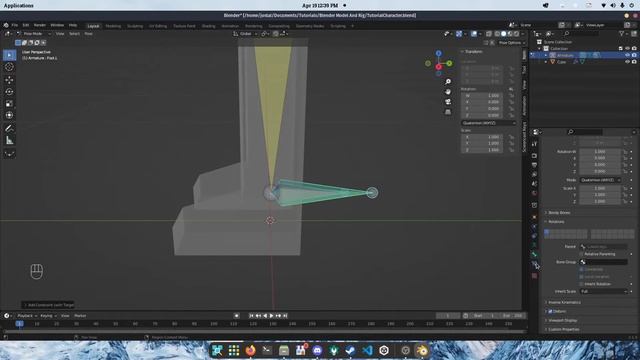Select the Rotate tool in toolbar
This screenshot has height=360, width=640.
pos(9,92)
